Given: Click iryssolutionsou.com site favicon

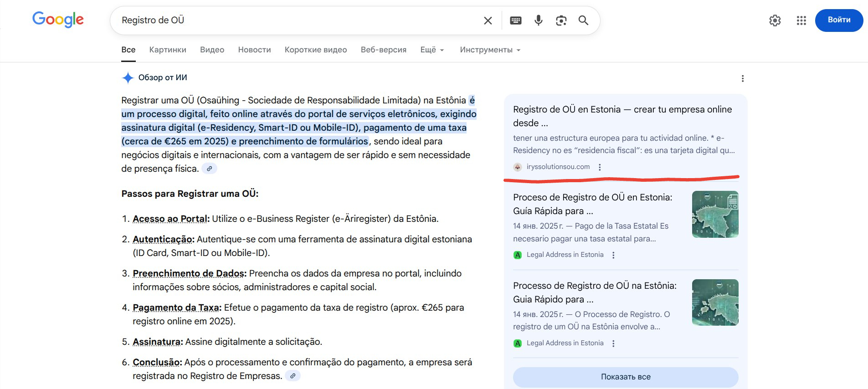Looking at the screenshot, I should point(517,167).
